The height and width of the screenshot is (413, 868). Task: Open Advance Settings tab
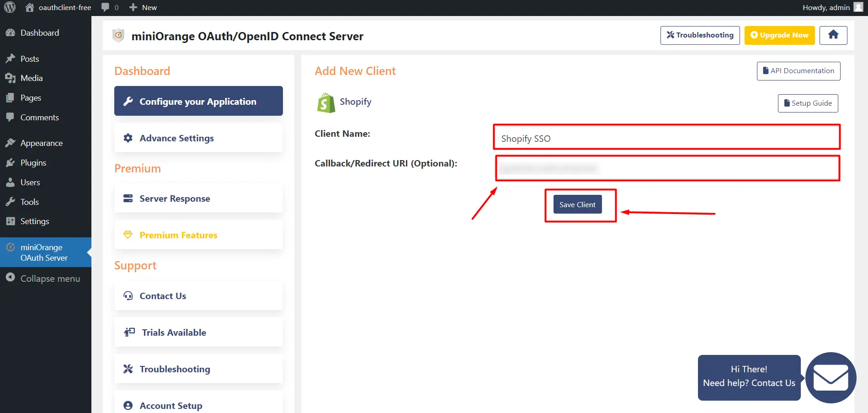tap(198, 138)
